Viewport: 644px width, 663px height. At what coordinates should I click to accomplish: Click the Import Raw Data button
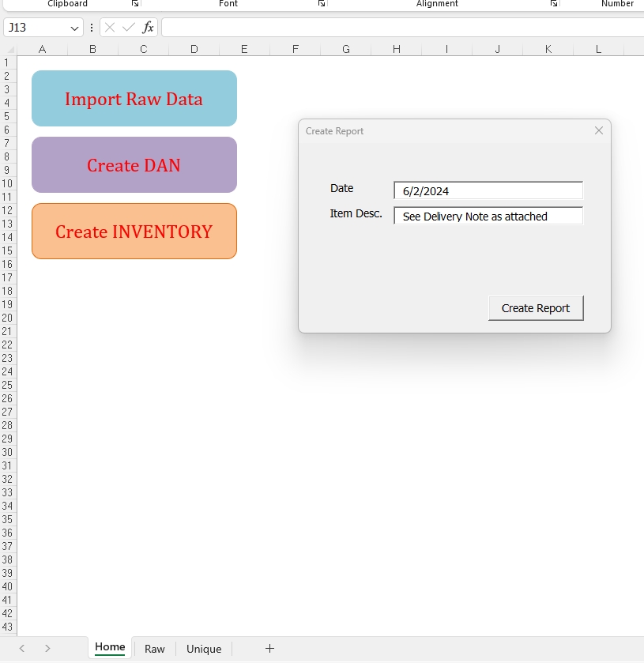point(134,97)
